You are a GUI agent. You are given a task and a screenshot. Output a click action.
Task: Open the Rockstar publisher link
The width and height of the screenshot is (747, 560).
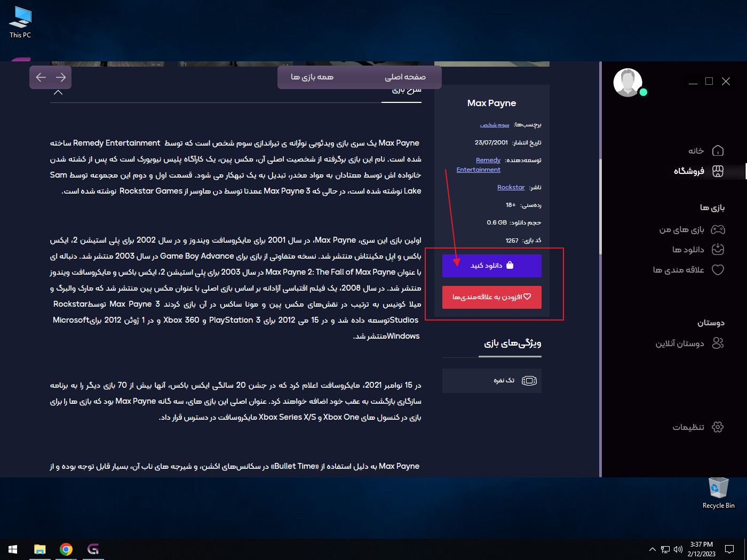click(511, 187)
